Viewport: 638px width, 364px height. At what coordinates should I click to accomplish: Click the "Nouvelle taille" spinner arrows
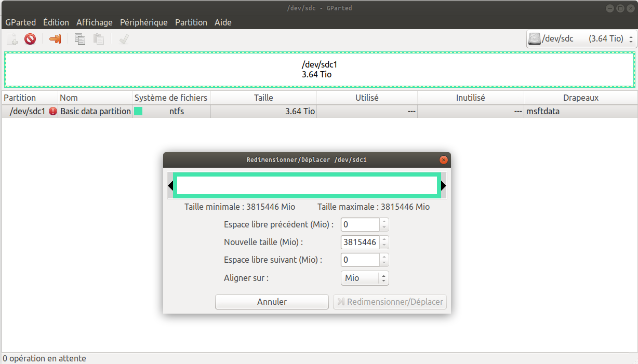(384, 242)
